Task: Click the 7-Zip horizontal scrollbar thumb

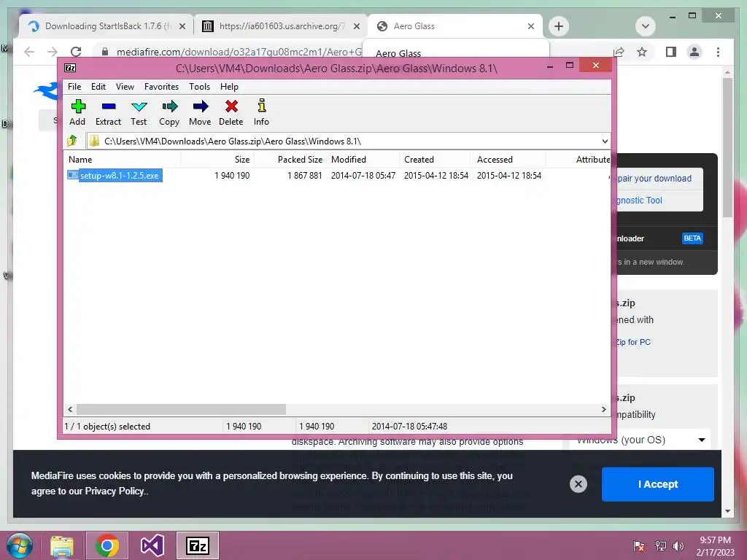Action: click(181, 410)
